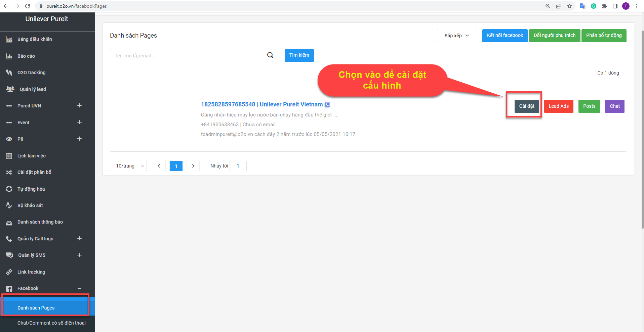Open the browser extensions puzzle icon
Screen dimensions: 644x332
click(604, 6)
